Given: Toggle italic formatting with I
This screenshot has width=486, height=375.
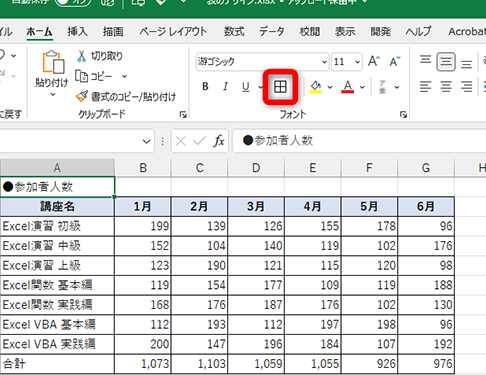Looking at the screenshot, I should click(225, 87).
